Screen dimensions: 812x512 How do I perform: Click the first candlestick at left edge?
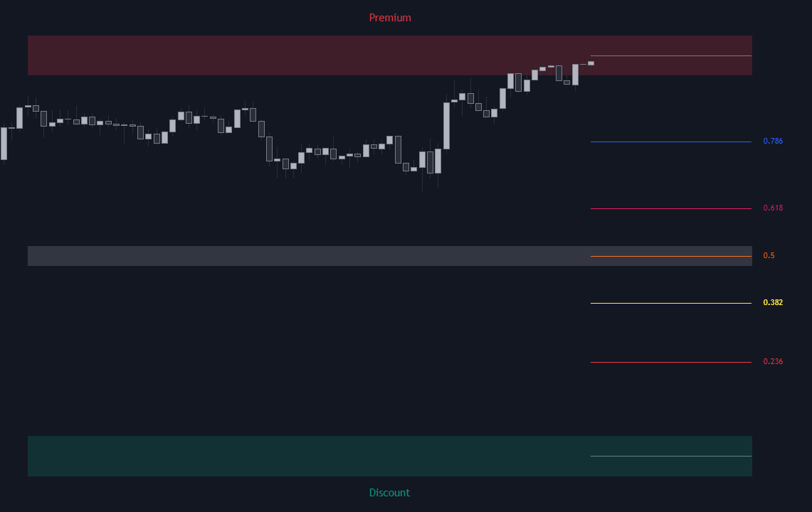coord(4,144)
